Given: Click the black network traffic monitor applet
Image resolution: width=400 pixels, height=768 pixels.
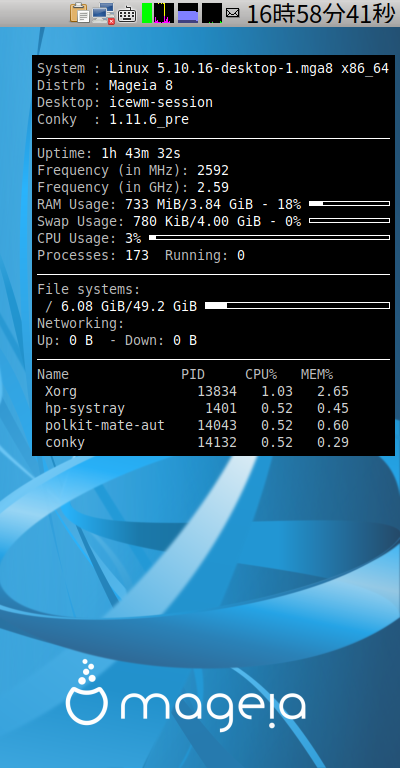Looking at the screenshot, I should click(212, 13).
